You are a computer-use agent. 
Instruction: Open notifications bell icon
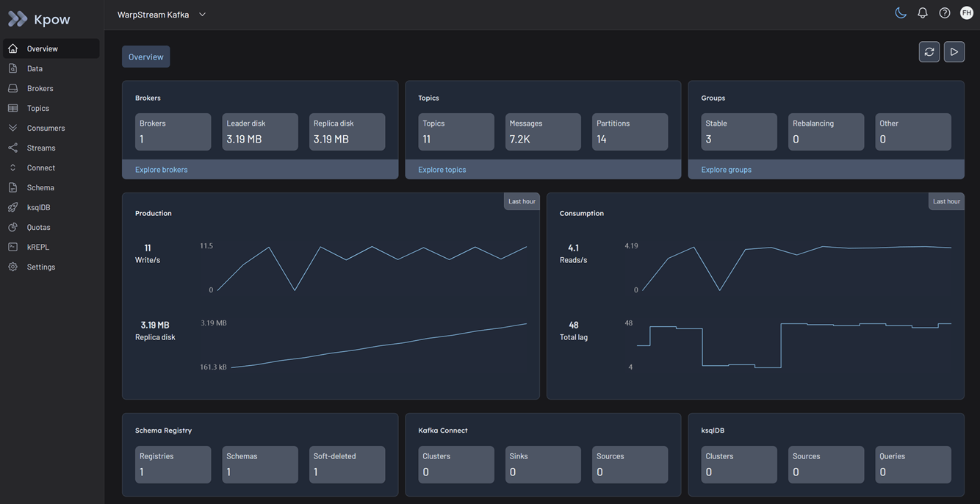pos(923,13)
